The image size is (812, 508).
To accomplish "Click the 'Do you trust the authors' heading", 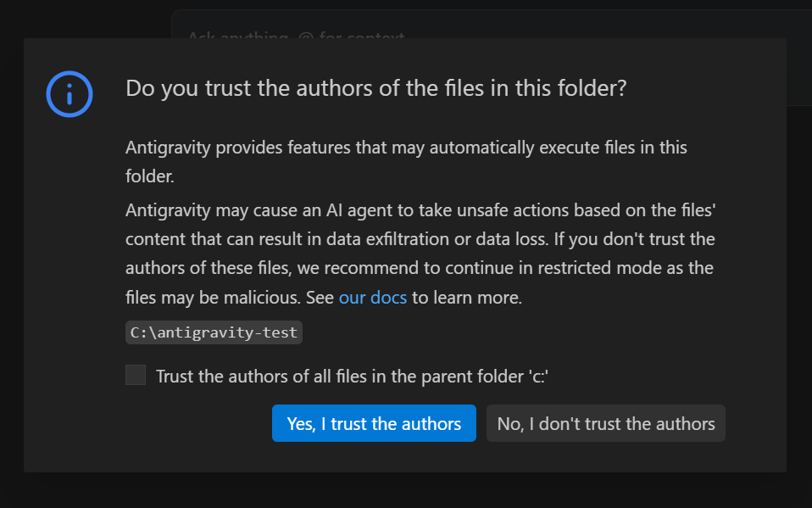I will click(375, 88).
